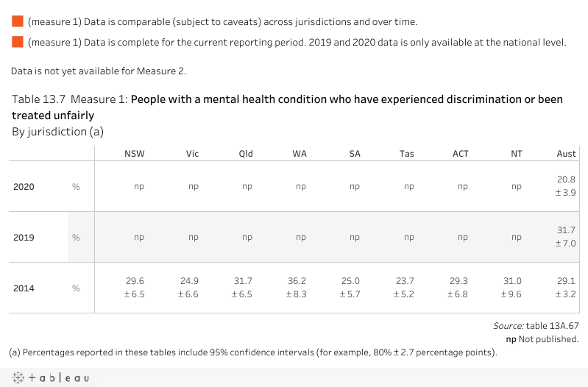Click the Aust column header
Image resolution: width=588 pixels, height=387 pixels.
point(566,154)
